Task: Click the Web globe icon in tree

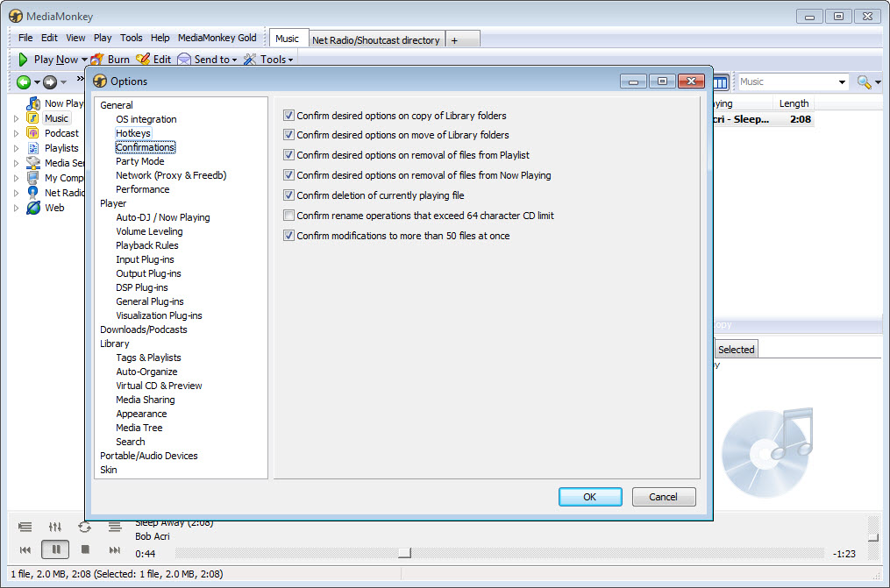Action: coord(33,208)
